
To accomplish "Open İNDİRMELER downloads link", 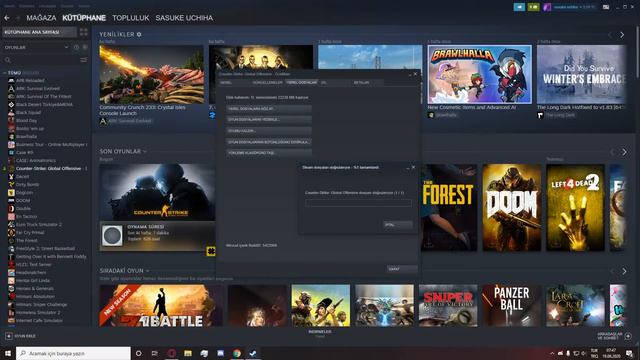I will point(320,332).
